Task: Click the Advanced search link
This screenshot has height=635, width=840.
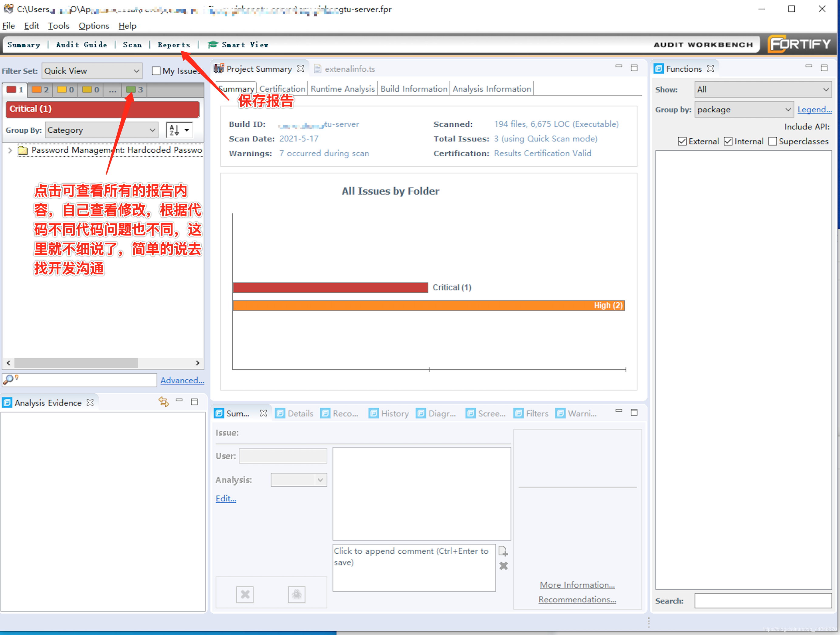Action: (x=184, y=379)
